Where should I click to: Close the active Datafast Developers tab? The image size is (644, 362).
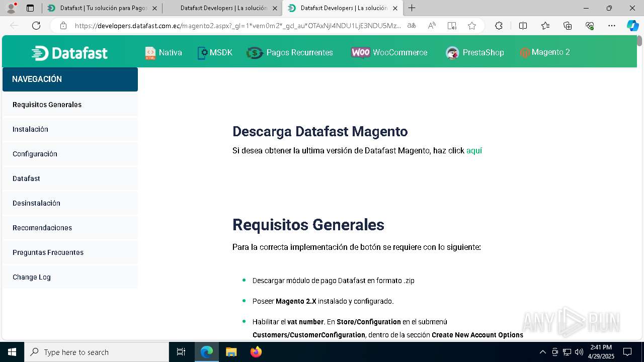395,8
